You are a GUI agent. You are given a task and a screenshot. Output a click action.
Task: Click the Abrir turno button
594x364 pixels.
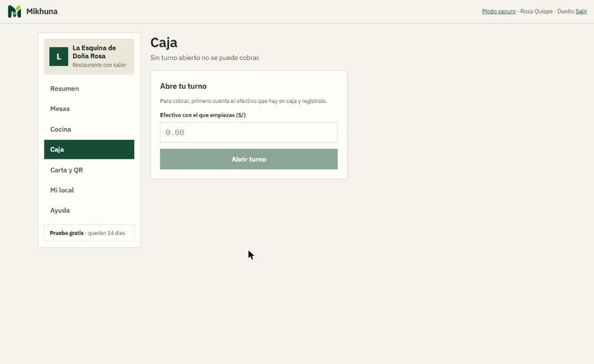pos(248,159)
